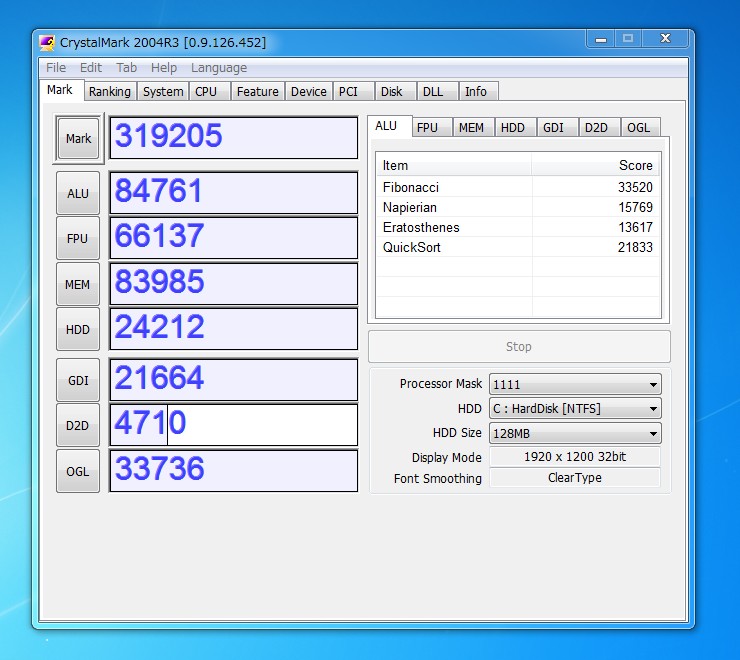Show the D2D results tab

[600, 127]
